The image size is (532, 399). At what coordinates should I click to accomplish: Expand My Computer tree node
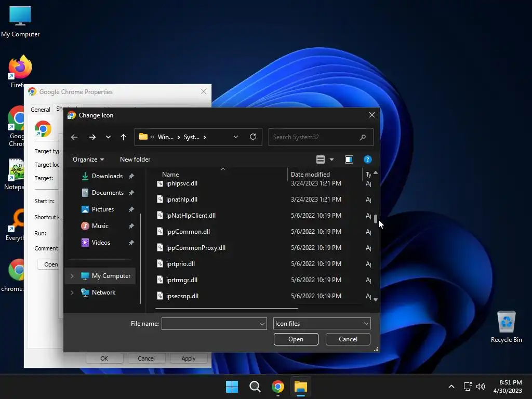point(72,276)
